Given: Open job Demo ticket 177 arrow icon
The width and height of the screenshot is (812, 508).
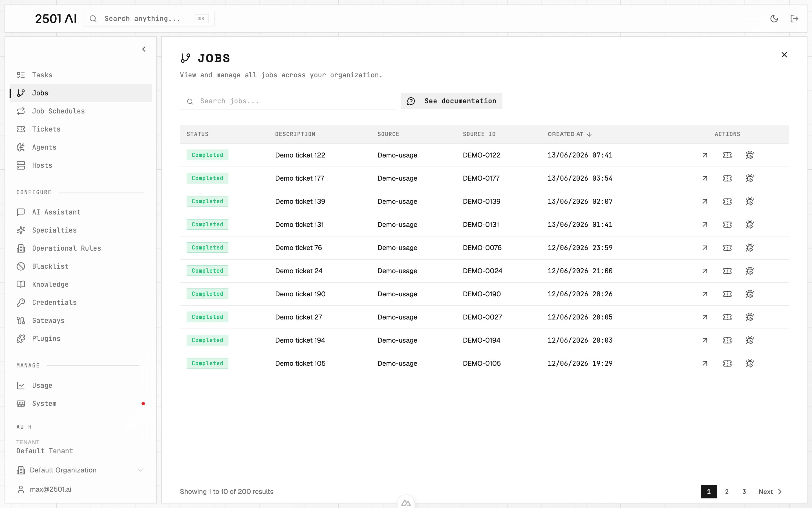Looking at the screenshot, I should pos(705,178).
